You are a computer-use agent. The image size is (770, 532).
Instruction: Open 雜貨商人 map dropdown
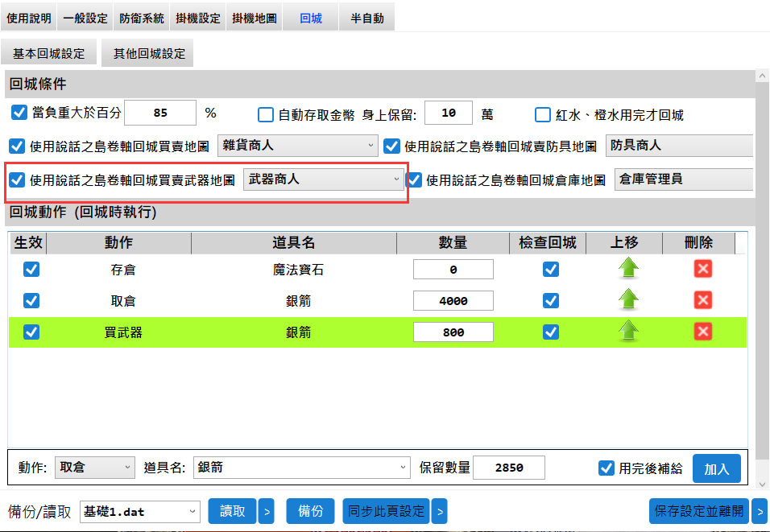(x=297, y=146)
